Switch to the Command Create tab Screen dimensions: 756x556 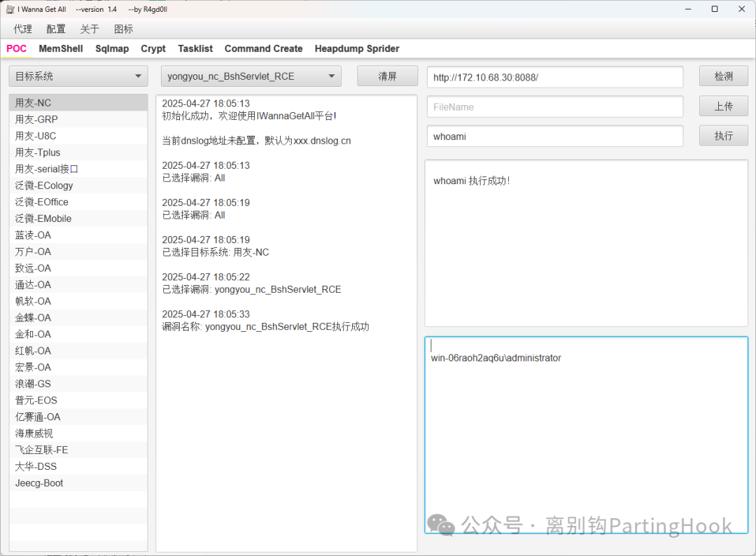264,49
